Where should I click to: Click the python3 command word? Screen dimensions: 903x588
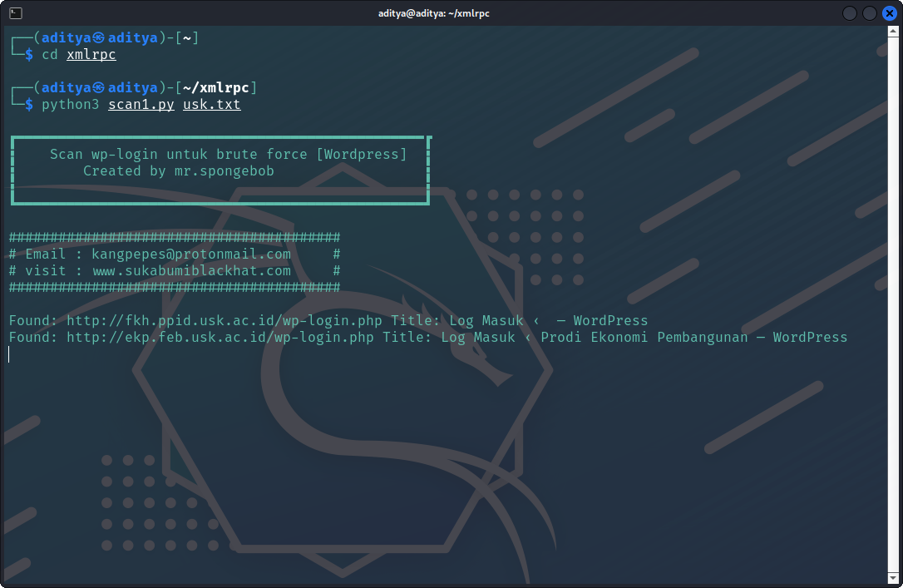pyautogui.click(x=70, y=105)
